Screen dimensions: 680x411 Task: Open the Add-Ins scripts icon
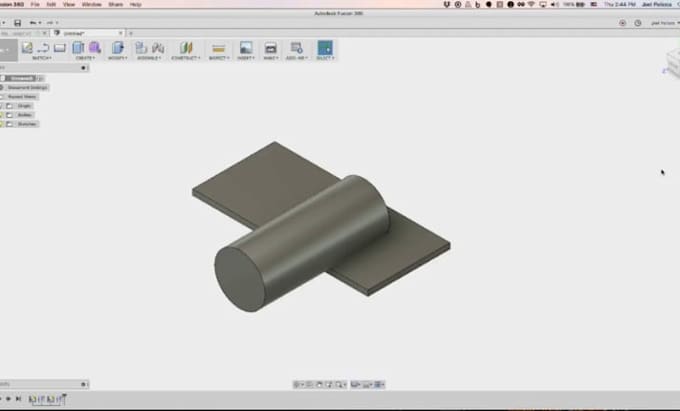click(297, 48)
